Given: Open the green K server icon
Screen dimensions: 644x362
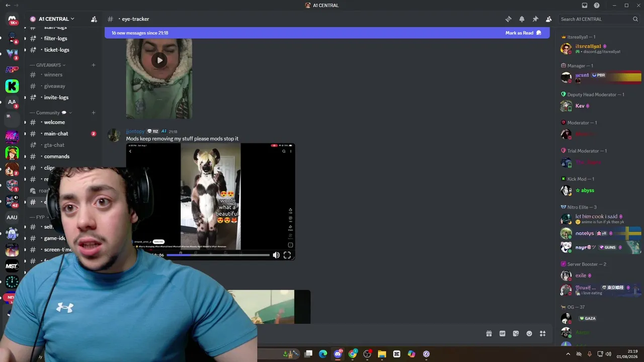Looking at the screenshot, I should point(12,86).
